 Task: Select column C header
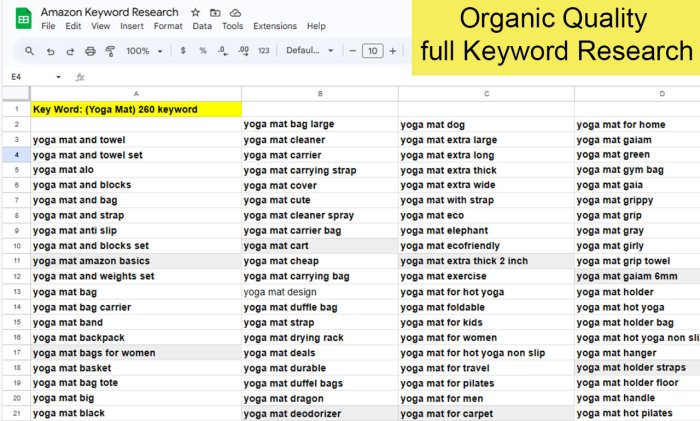point(487,94)
